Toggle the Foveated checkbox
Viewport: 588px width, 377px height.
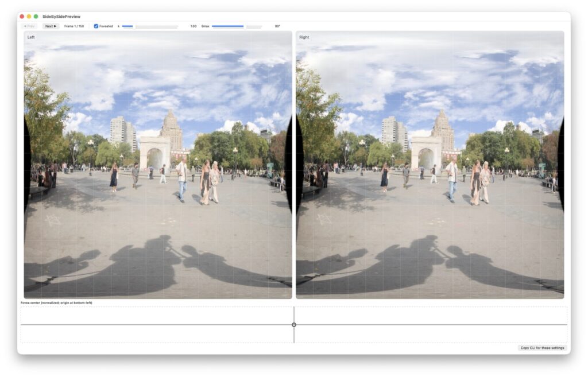[96, 26]
